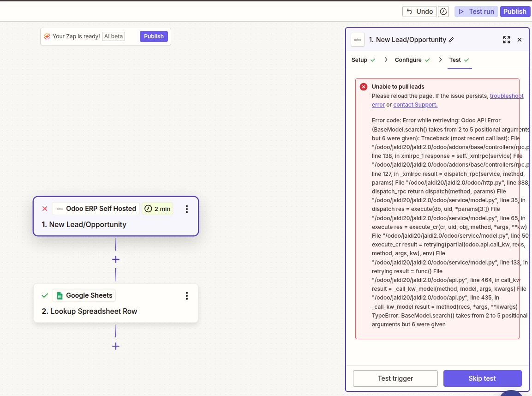Click the green check on Google Sheets step
This screenshot has height=396, width=532.
click(44, 295)
